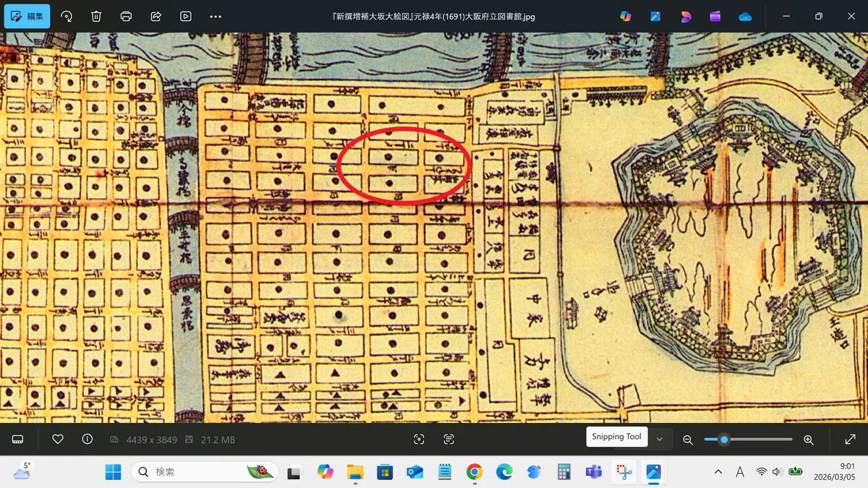Click the image dimensions 4439 x 3849
This screenshot has height=488, width=868.
pos(150,440)
